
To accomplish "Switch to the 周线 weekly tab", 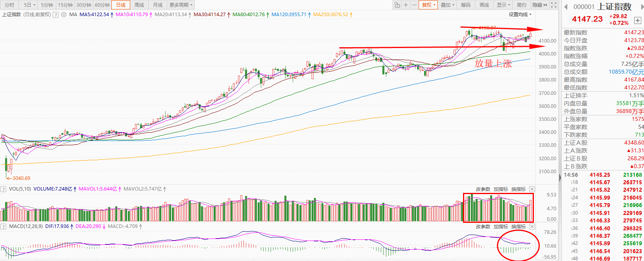I will pyautogui.click(x=139, y=5).
